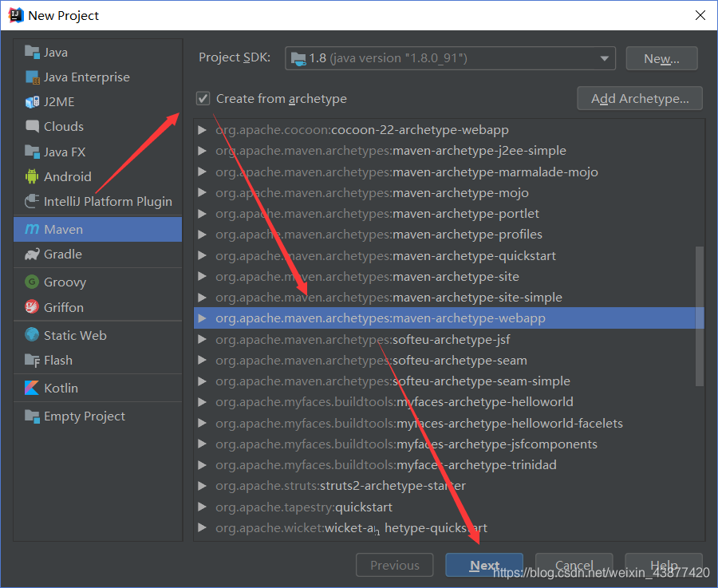The width and height of the screenshot is (718, 588).
Task: Close the New Project dialog
Action: coord(700,15)
